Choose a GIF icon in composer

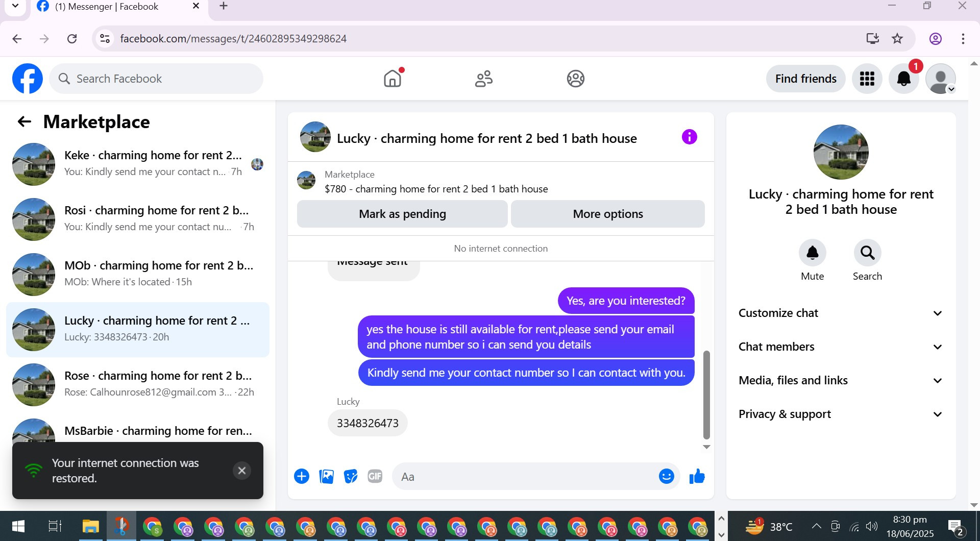[375, 476]
